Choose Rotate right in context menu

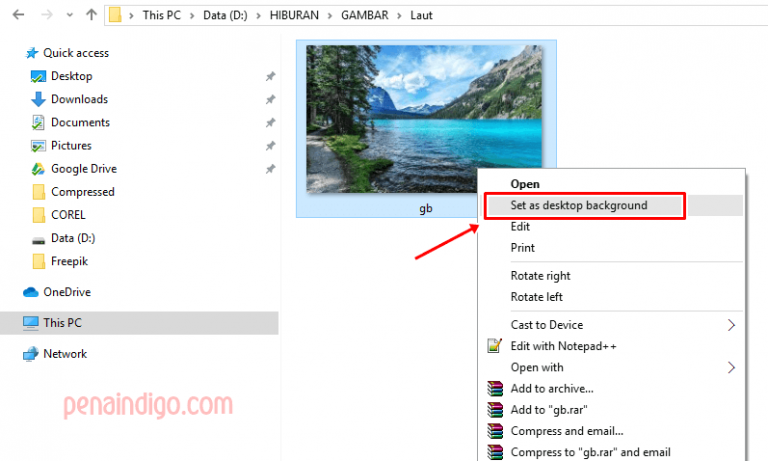540,276
